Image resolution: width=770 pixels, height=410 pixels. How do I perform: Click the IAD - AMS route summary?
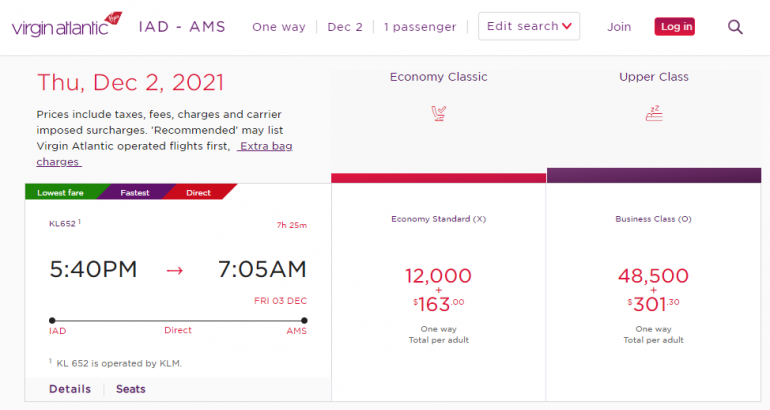(181, 27)
